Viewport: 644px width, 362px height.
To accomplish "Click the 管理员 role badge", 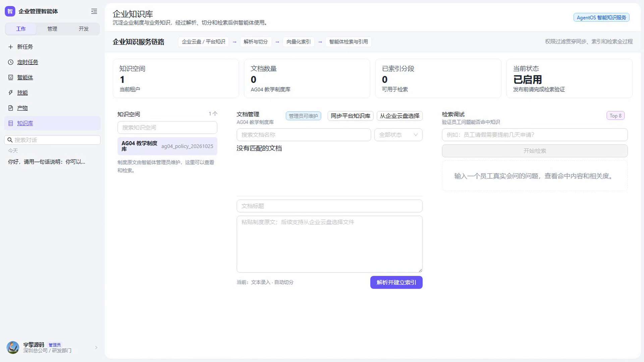I will pyautogui.click(x=55, y=345).
